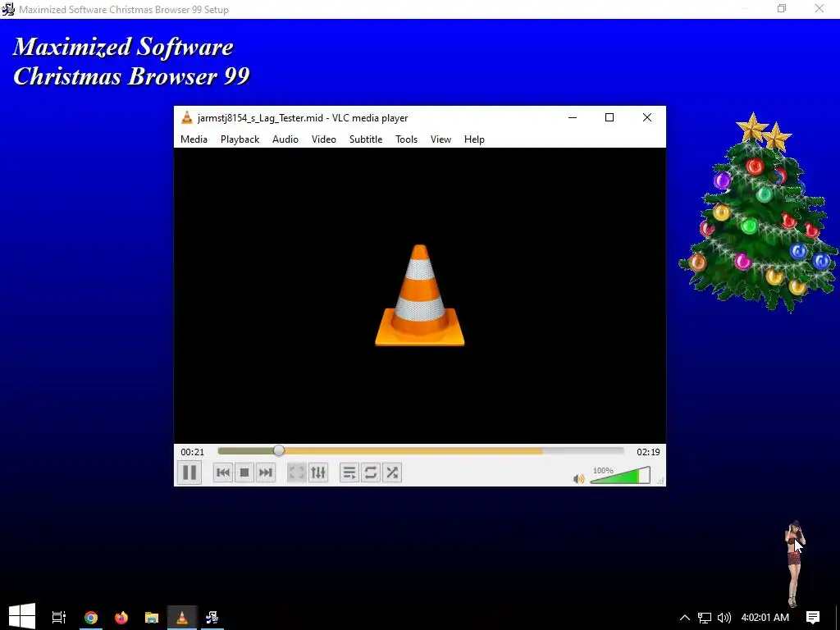Launch Google Chrome from taskbar
The width and height of the screenshot is (840, 630).
coord(91,617)
